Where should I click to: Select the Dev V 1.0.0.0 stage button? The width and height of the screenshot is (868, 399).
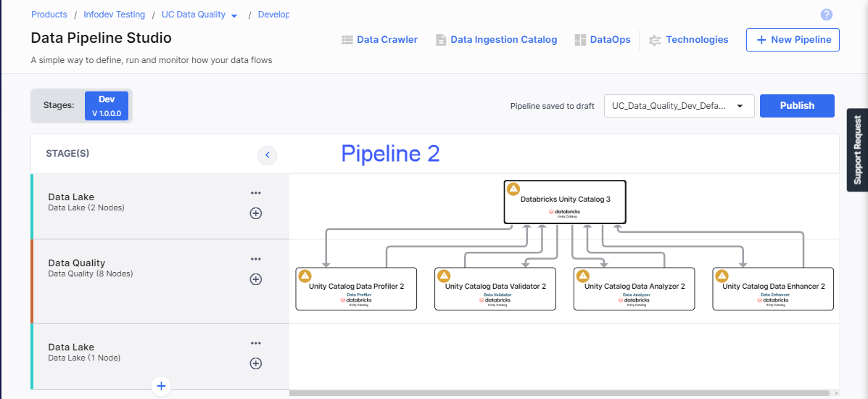pos(107,107)
